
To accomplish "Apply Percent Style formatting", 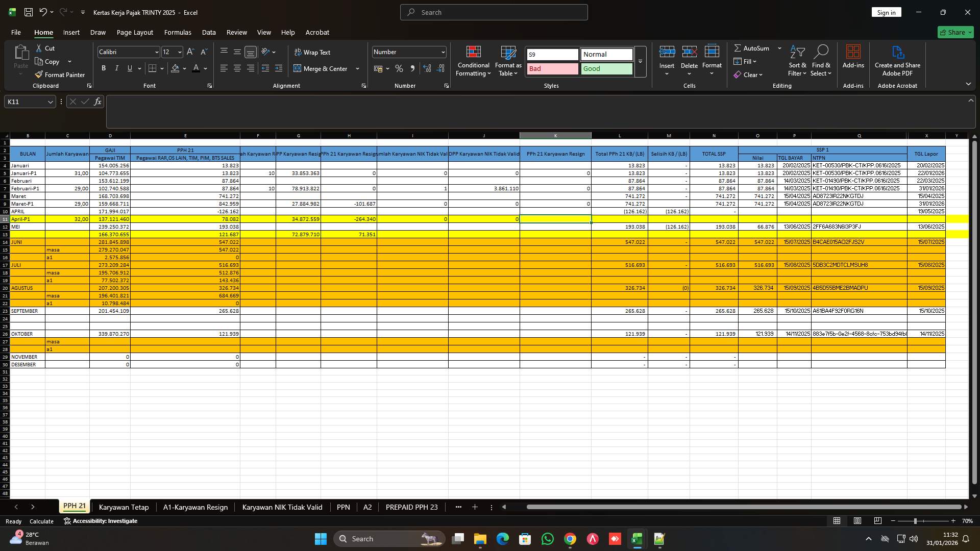I will point(399,68).
